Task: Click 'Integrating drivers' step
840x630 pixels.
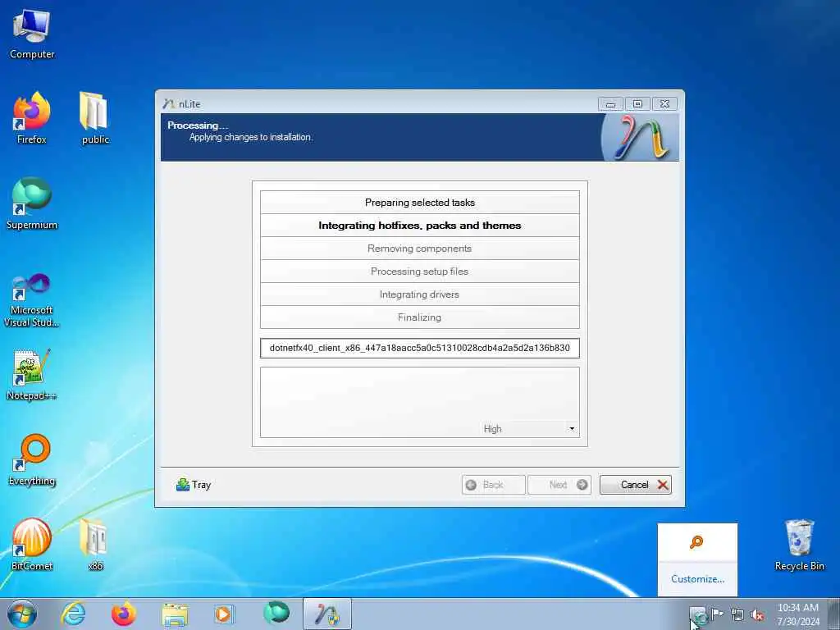Action: [x=419, y=294]
